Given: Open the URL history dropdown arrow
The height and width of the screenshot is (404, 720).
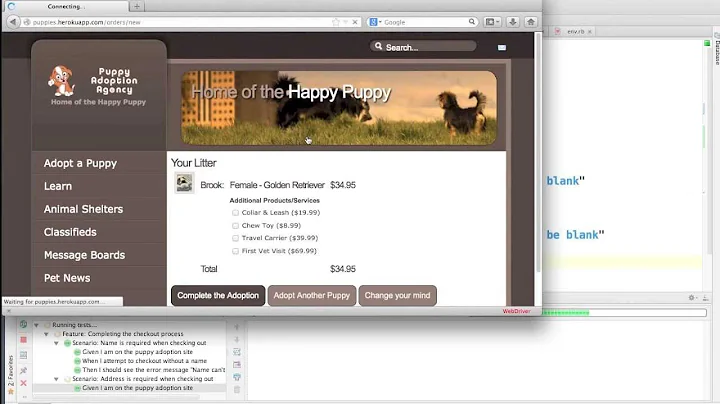Looking at the screenshot, I should 346,22.
